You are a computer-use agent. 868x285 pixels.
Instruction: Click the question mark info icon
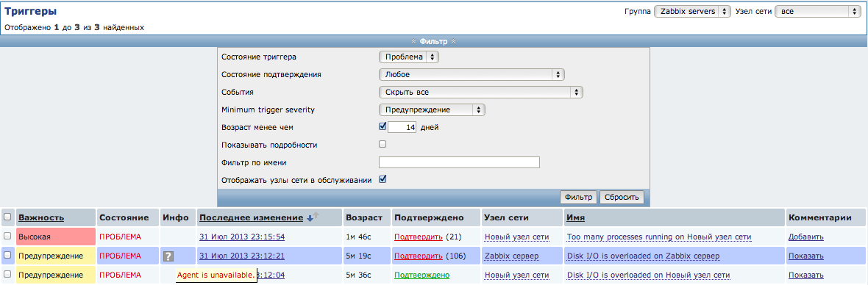(168, 256)
